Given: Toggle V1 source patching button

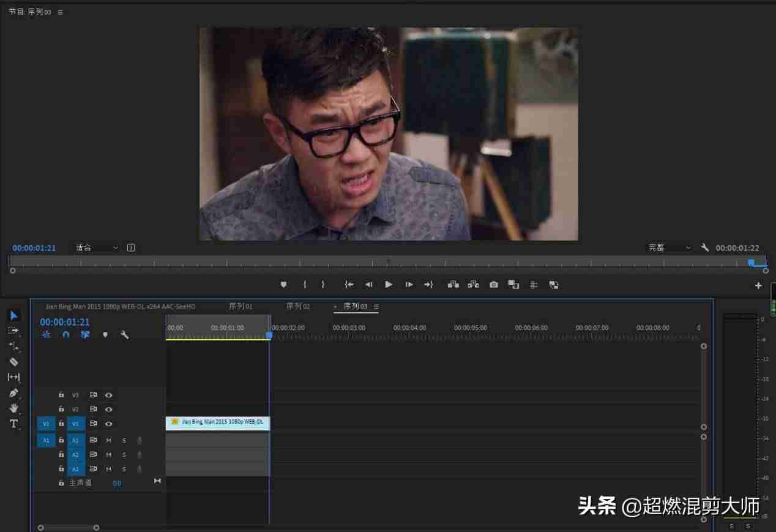Looking at the screenshot, I should point(46,424).
